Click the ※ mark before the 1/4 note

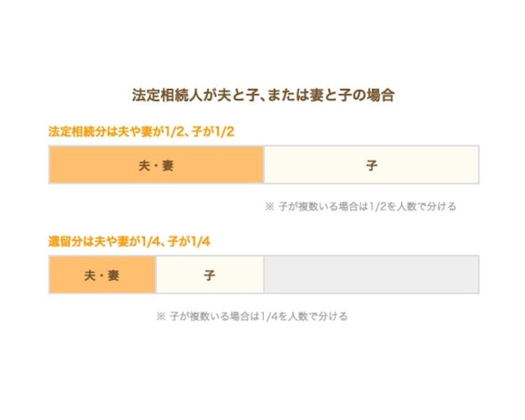click(x=160, y=316)
